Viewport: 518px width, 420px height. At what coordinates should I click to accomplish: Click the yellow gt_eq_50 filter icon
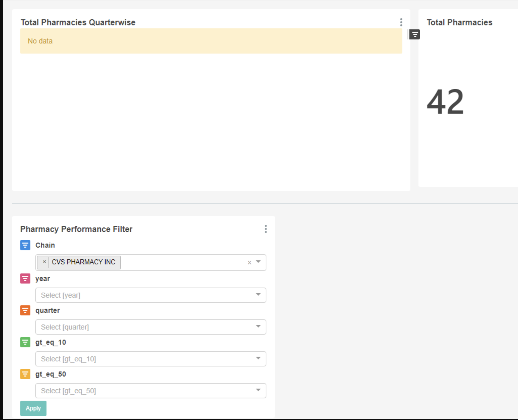(25, 374)
